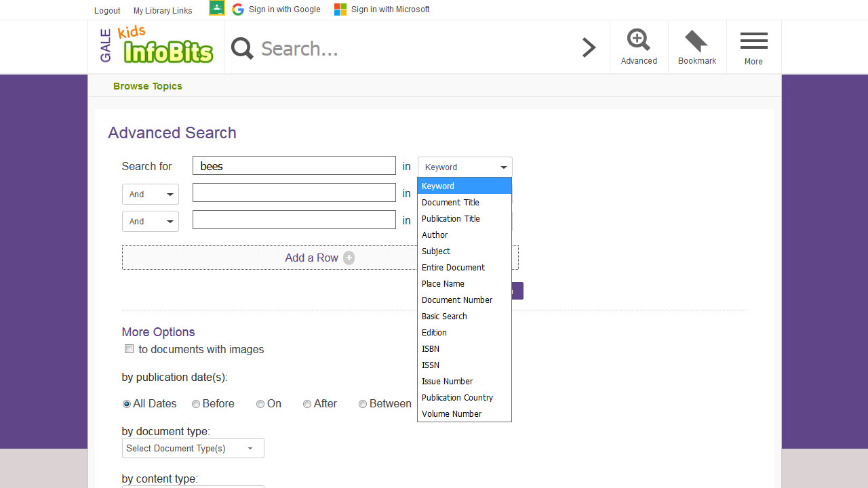Click the plus icon on Add a Row
This screenshot has width=868, height=488.
pyautogui.click(x=349, y=258)
